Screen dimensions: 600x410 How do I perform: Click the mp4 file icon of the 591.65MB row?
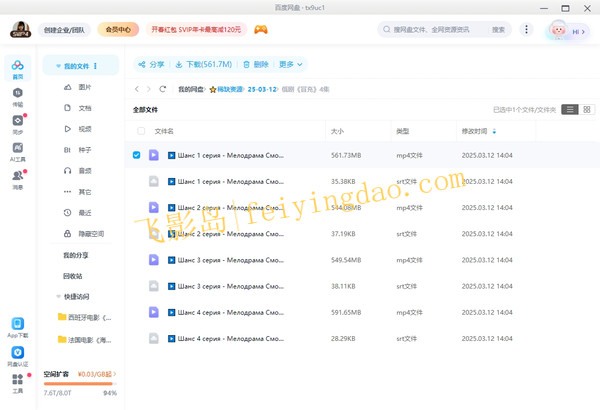tap(154, 312)
